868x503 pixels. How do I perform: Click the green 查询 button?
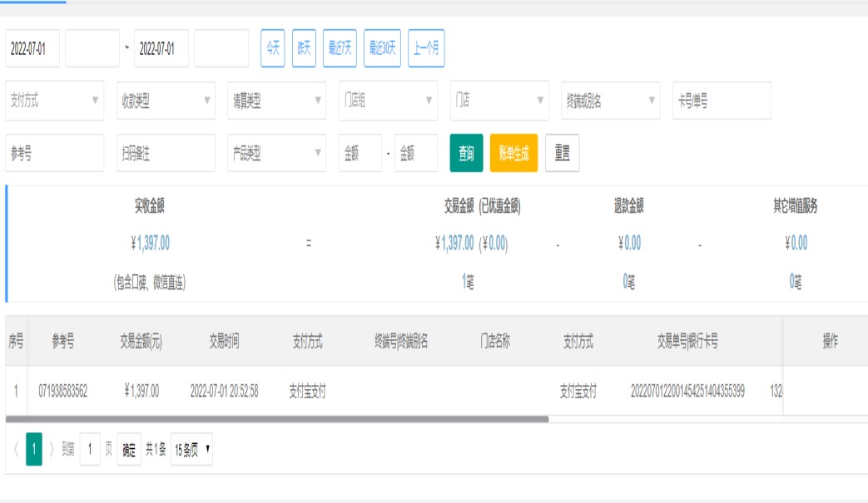pos(466,153)
